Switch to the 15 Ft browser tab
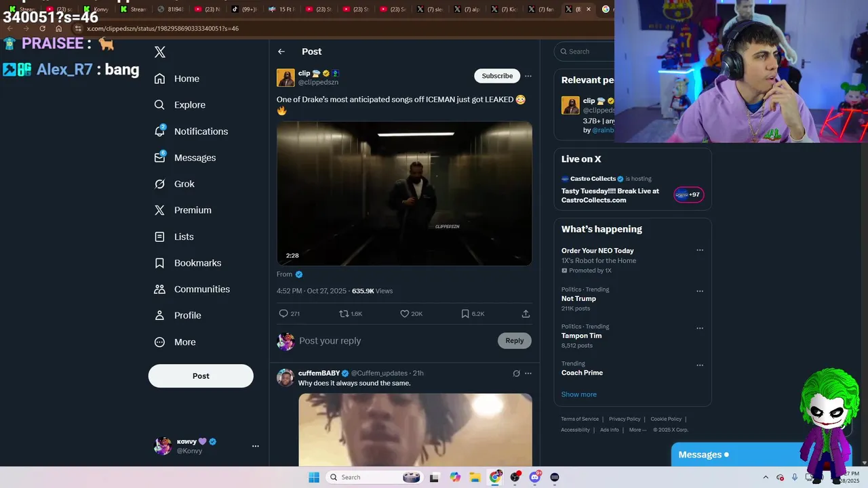Screen dimensions: 868x488 [x=281, y=9]
